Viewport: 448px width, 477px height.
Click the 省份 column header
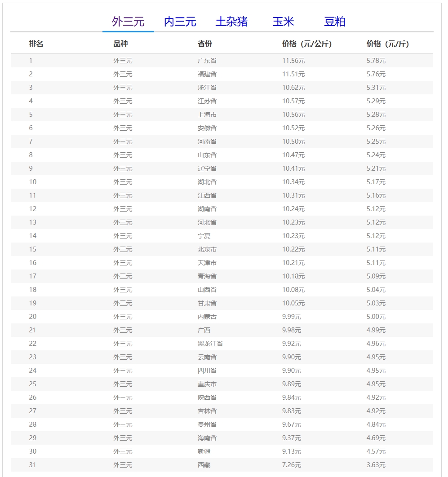tap(205, 44)
